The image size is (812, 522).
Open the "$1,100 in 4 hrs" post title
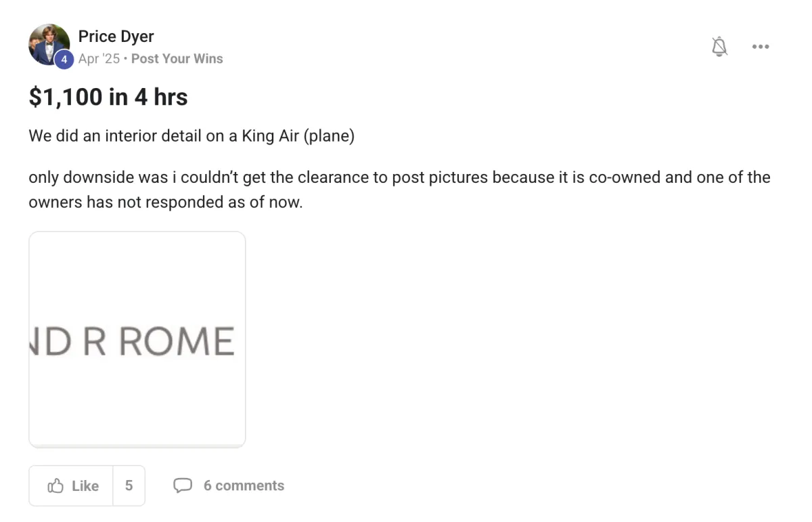click(x=108, y=97)
